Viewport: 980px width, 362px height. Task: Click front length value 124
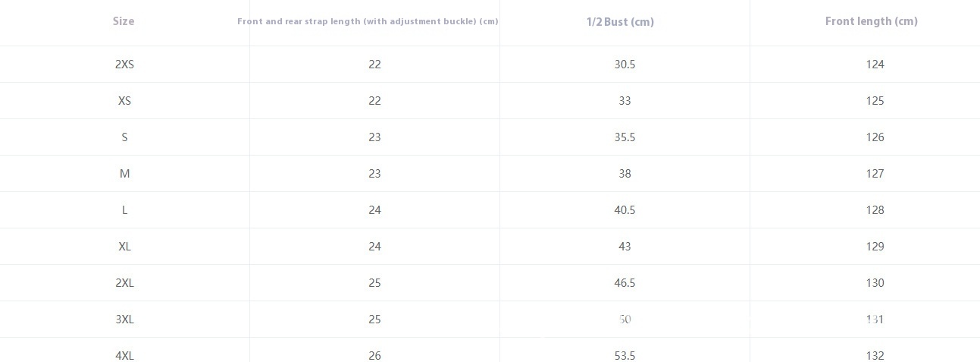click(875, 65)
